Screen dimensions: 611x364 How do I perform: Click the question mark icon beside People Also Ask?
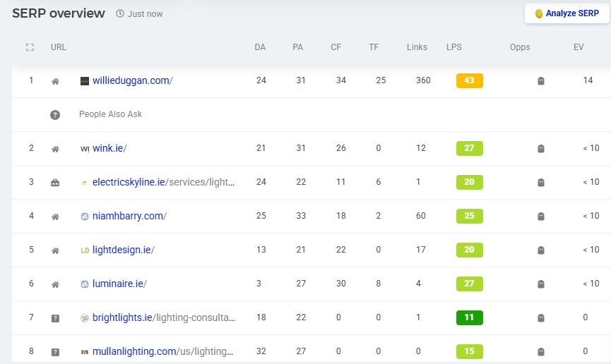point(55,114)
